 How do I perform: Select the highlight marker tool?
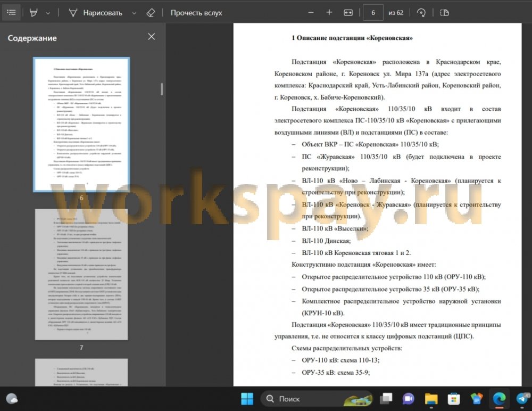coord(33,13)
